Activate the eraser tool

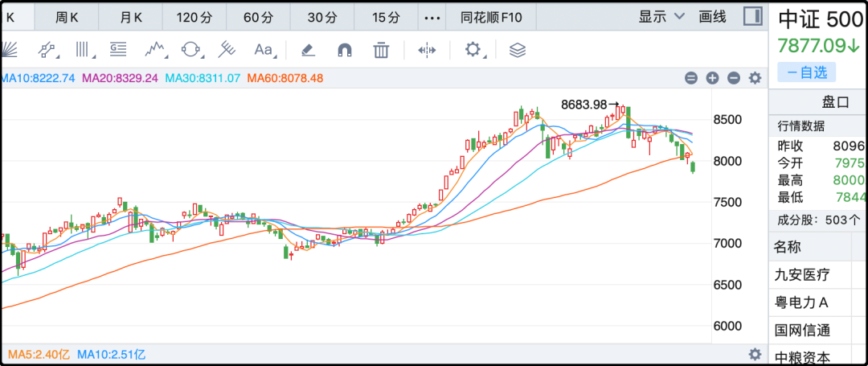tap(307, 50)
